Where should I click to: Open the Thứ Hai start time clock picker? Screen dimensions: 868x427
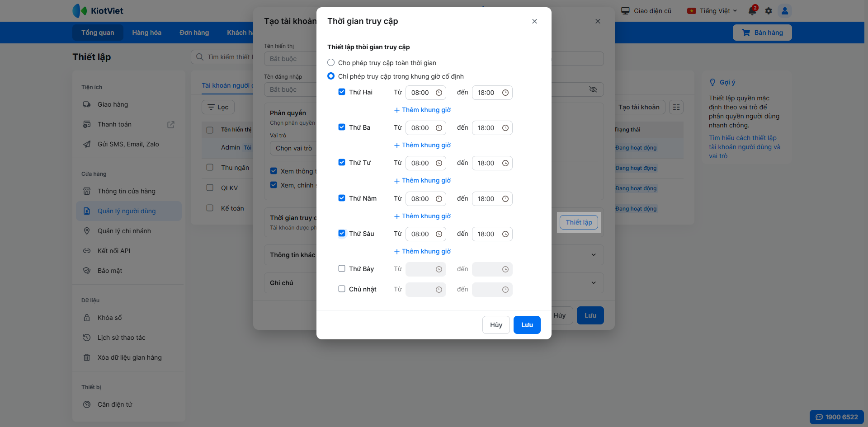(x=439, y=93)
